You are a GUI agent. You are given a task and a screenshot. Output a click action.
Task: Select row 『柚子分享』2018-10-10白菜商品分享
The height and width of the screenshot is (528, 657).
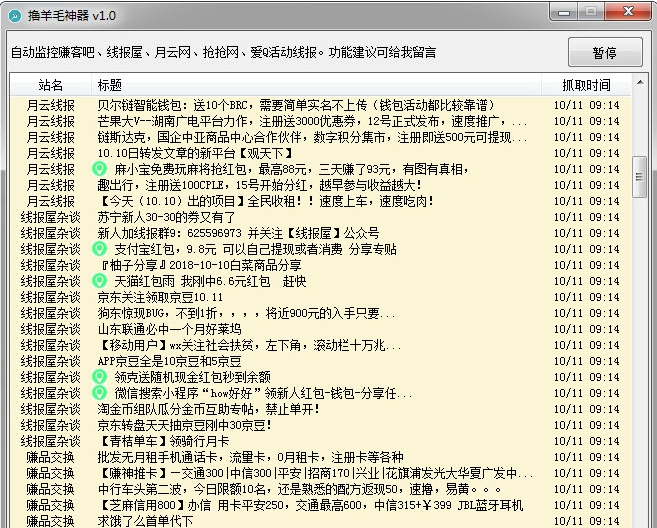point(321,265)
